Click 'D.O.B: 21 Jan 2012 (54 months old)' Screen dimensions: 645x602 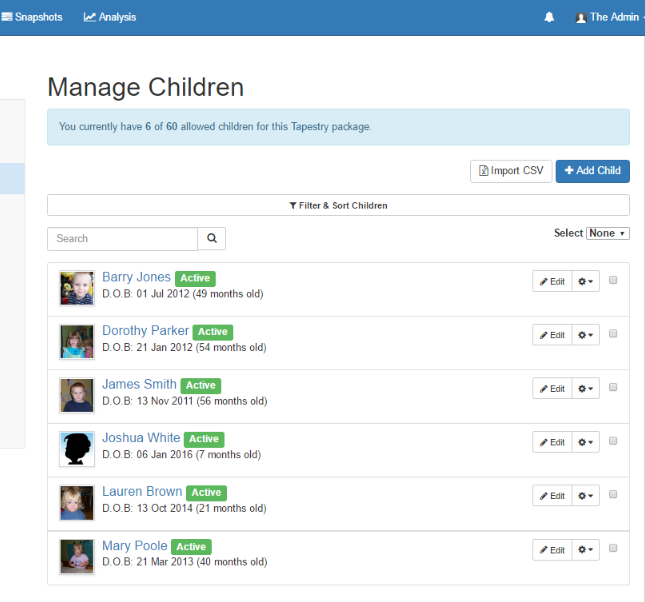click(184, 348)
